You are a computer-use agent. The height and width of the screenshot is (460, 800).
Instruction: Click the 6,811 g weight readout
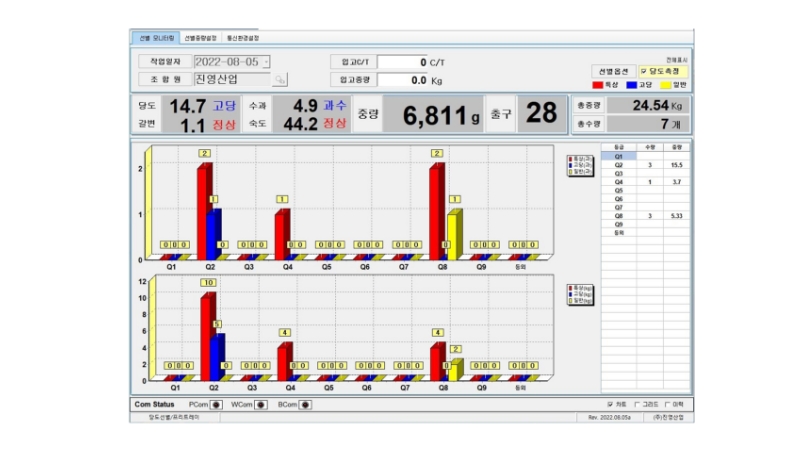pyautogui.click(x=433, y=114)
